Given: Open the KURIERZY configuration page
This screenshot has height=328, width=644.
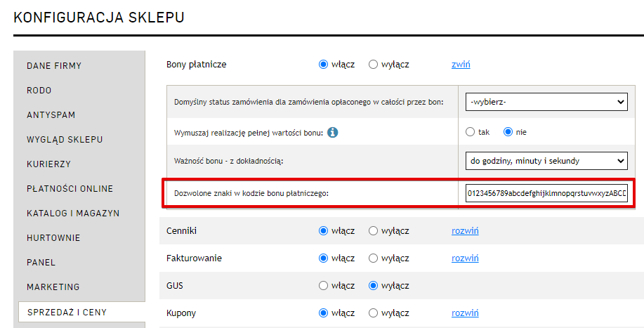Looking at the screenshot, I should [48, 164].
